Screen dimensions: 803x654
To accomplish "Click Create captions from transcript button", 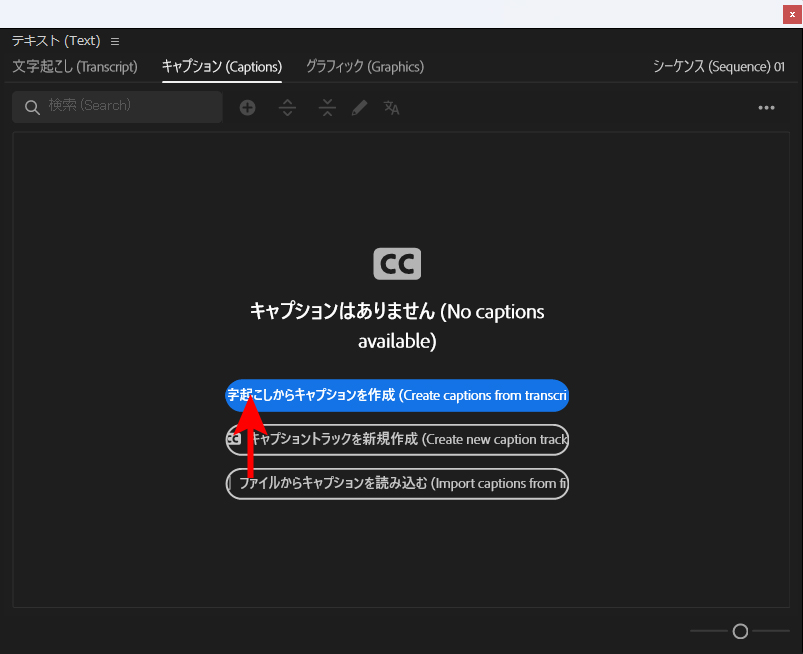I will [397, 395].
